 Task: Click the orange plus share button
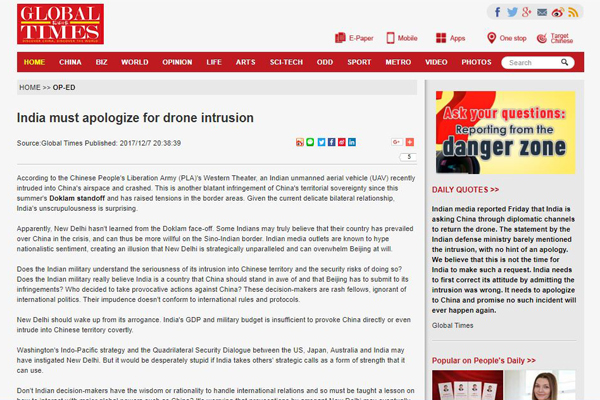409,142
